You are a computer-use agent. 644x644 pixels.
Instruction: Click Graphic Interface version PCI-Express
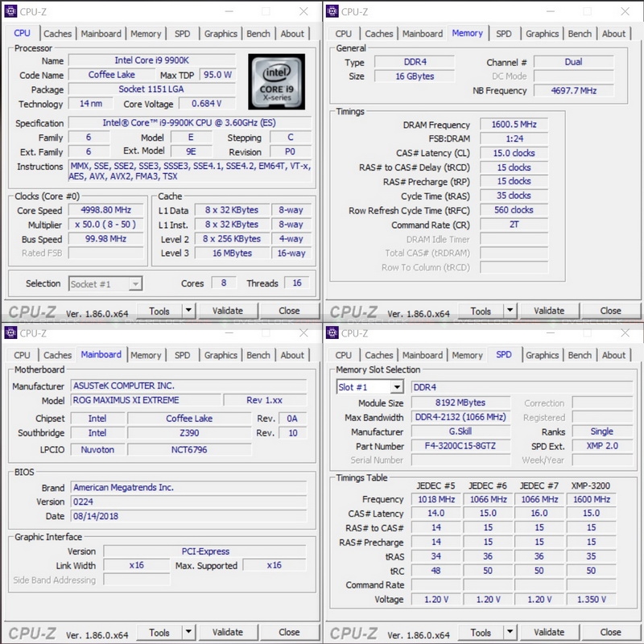[205, 551]
